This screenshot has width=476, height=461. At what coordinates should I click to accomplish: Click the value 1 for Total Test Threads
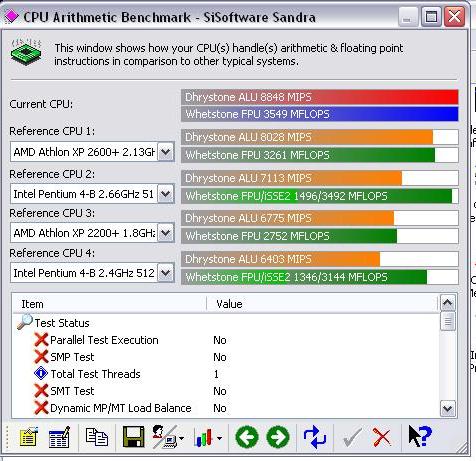tap(216, 374)
